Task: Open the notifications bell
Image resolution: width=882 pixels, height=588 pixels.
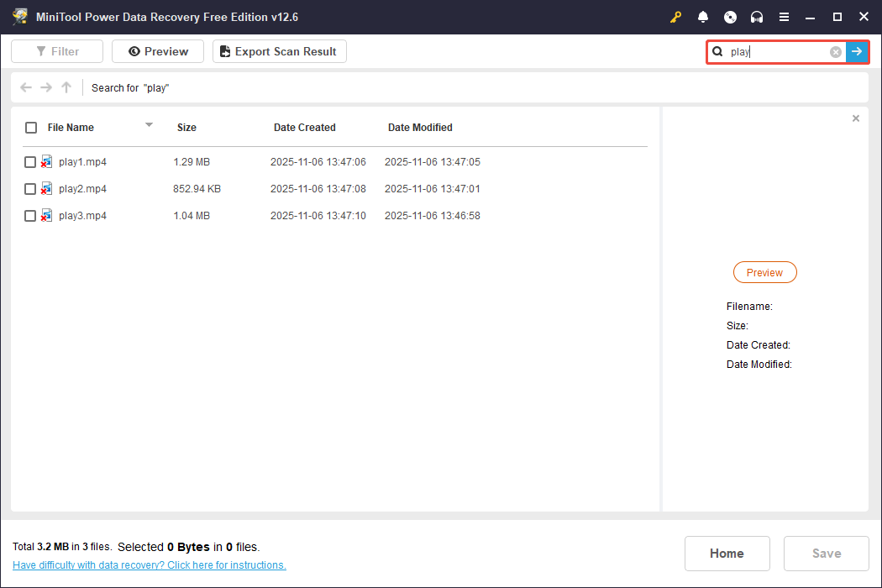Action: 702,17
